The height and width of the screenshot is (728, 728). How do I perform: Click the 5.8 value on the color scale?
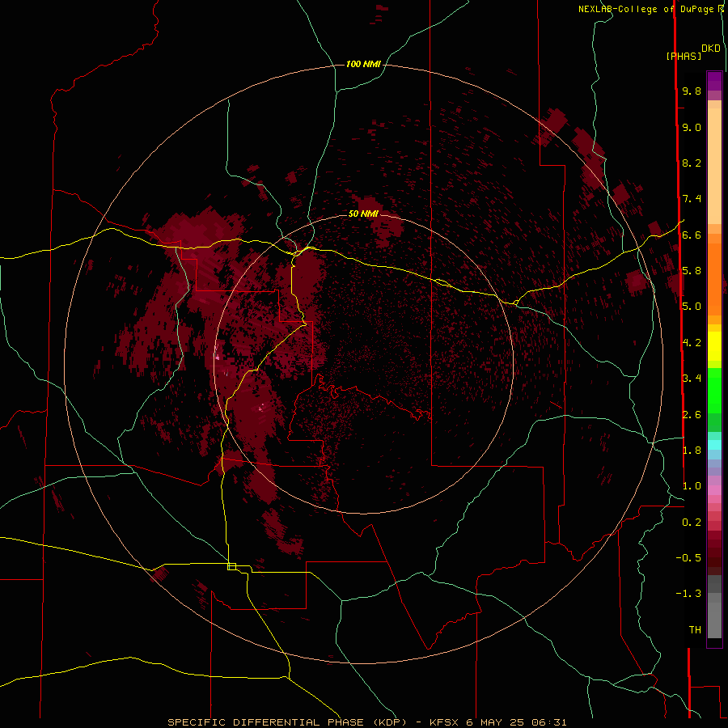click(x=692, y=271)
